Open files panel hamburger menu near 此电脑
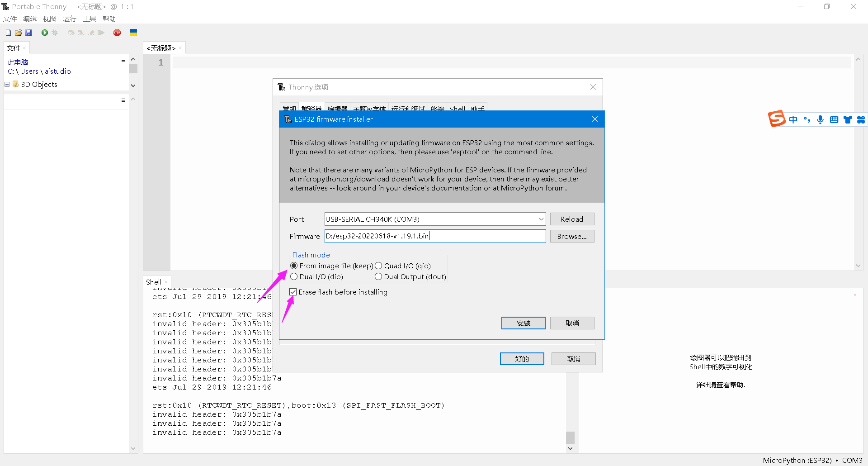868x466 pixels. (x=123, y=60)
